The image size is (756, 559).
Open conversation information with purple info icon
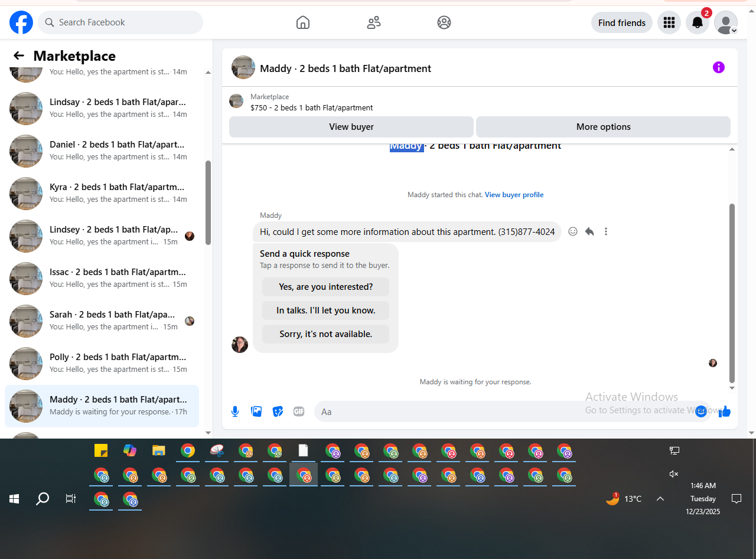tap(719, 67)
